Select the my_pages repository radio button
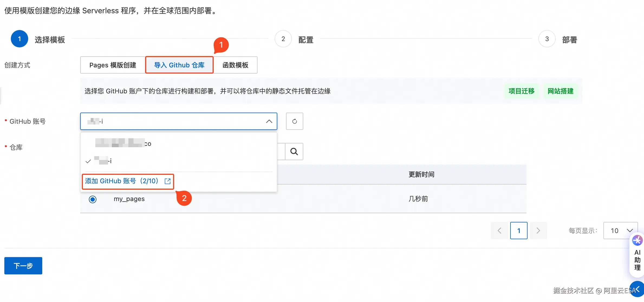The width and height of the screenshot is (644, 302). click(x=93, y=199)
